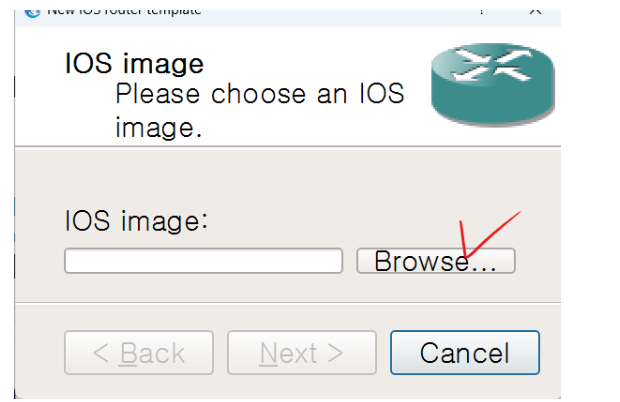Click the red checkmark annotation
This screenshot has height=402, width=620.
(x=489, y=234)
